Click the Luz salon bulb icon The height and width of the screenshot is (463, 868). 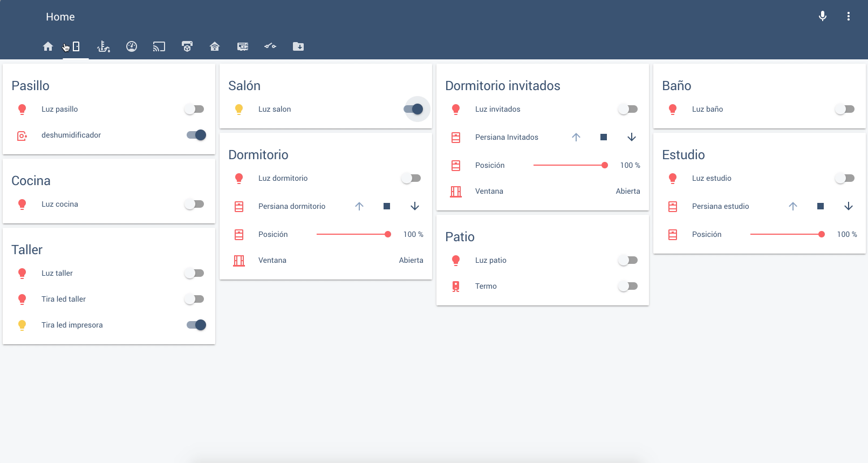point(239,109)
